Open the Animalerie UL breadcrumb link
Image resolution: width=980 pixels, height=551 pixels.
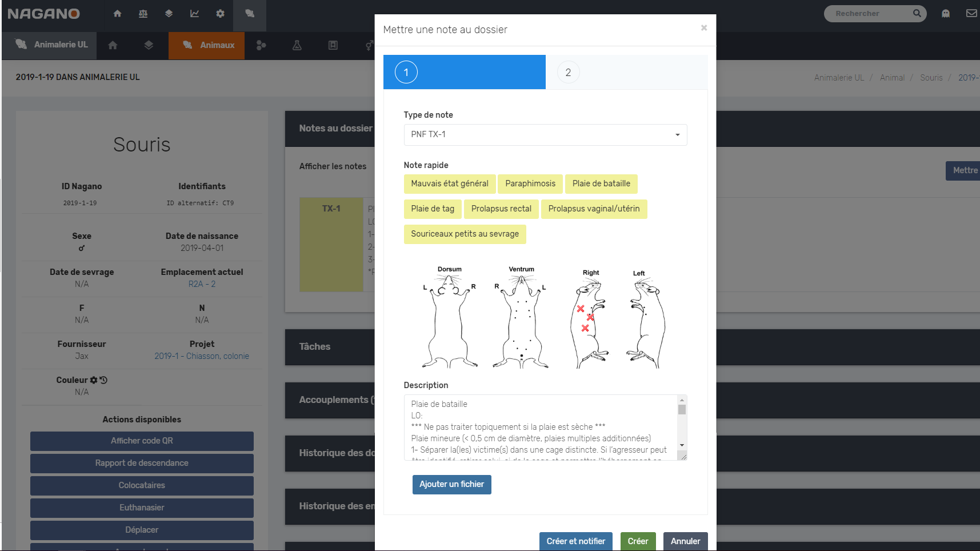[839, 78]
